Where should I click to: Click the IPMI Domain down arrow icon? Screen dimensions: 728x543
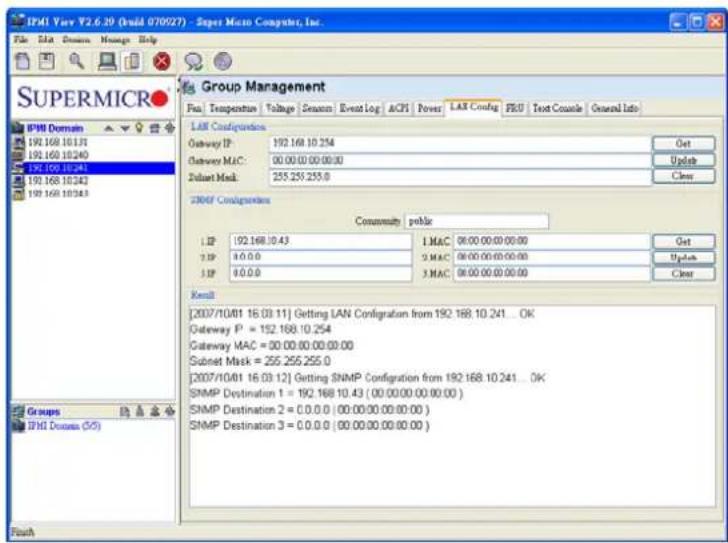pos(125,129)
